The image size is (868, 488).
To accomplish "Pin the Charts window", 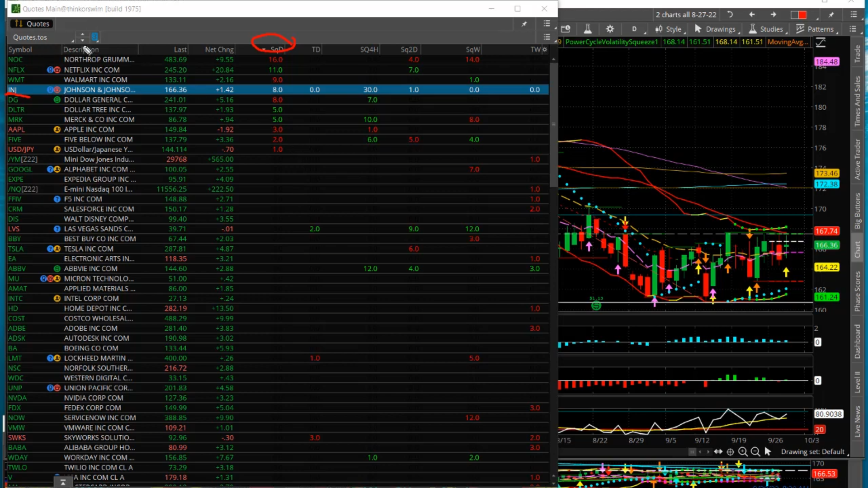I will (831, 15).
